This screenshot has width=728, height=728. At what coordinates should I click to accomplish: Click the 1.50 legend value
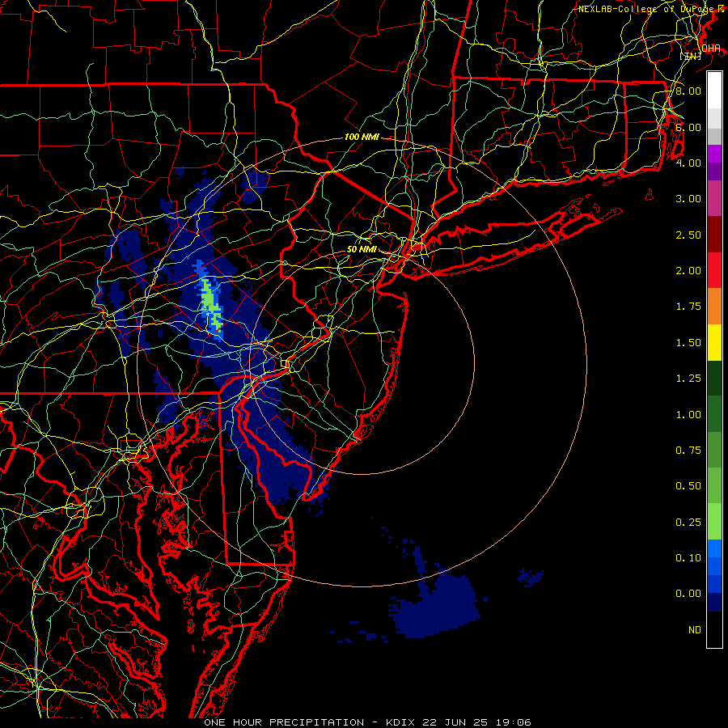click(688, 343)
